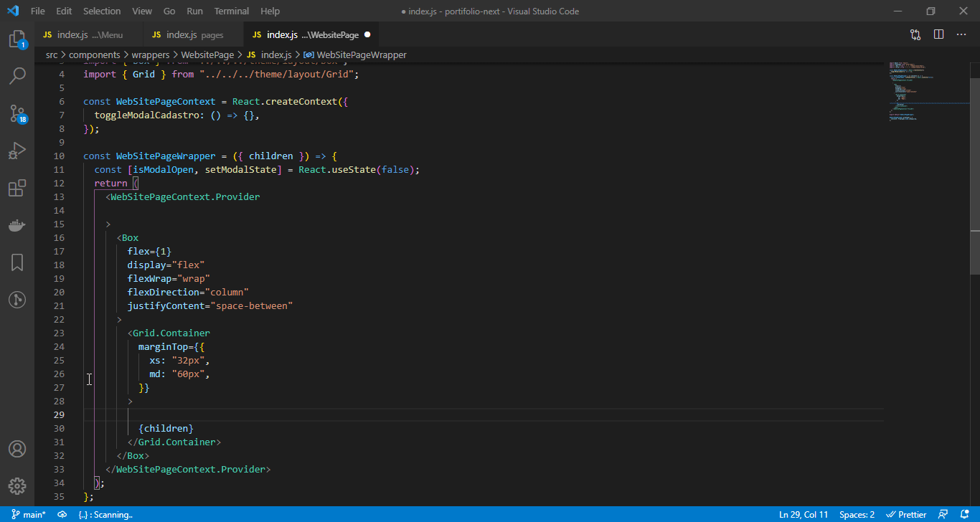This screenshot has width=980, height=522.
Task: Click the WebSitePageWrapper breadcrumb
Action: click(x=362, y=54)
